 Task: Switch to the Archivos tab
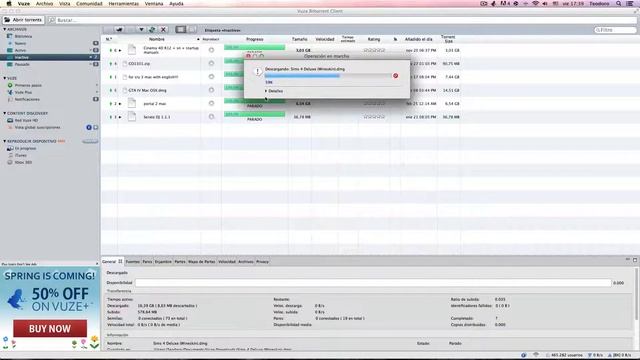click(246, 262)
